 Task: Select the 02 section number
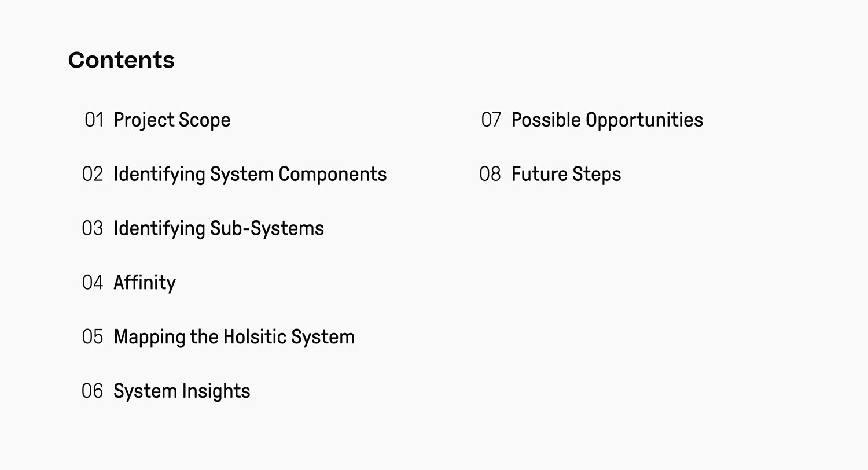pyautogui.click(x=93, y=175)
